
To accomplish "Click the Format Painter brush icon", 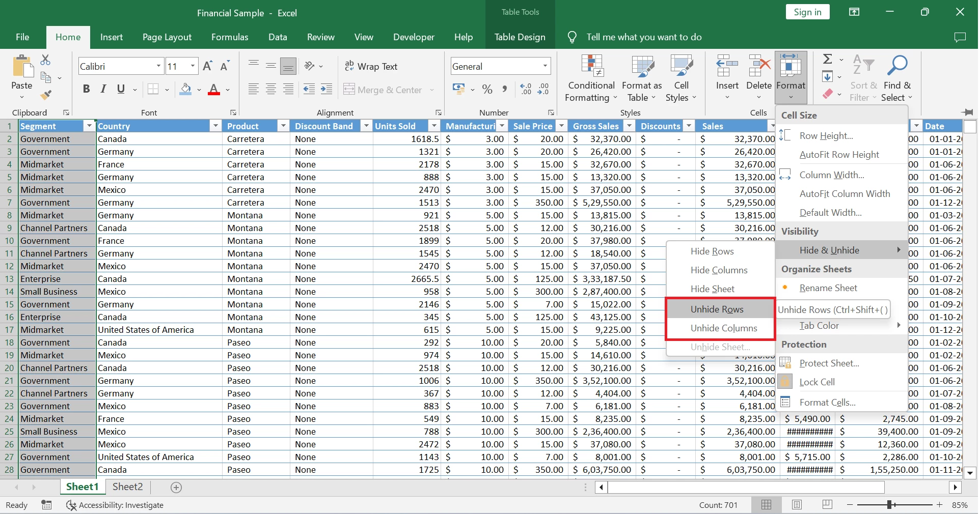I will [46, 95].
